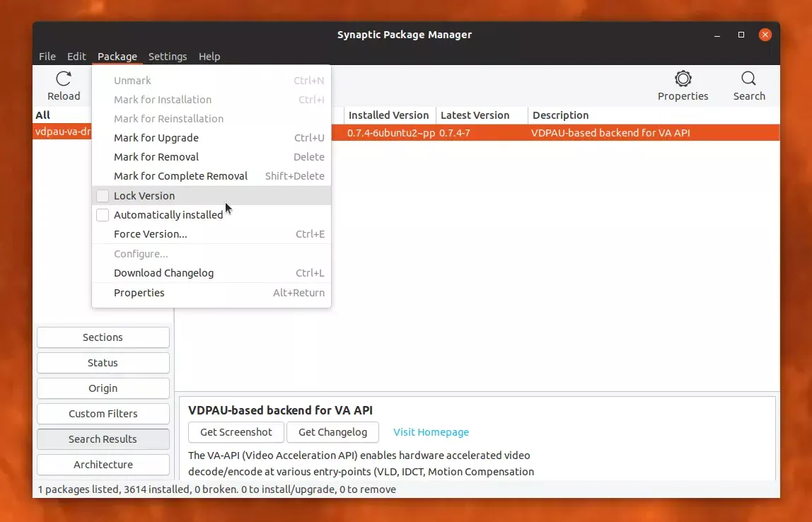This screenshot has width=812, height=522.
Task: Choose Mark for Upgrade menu entry
Action: (x=156, y=138)
